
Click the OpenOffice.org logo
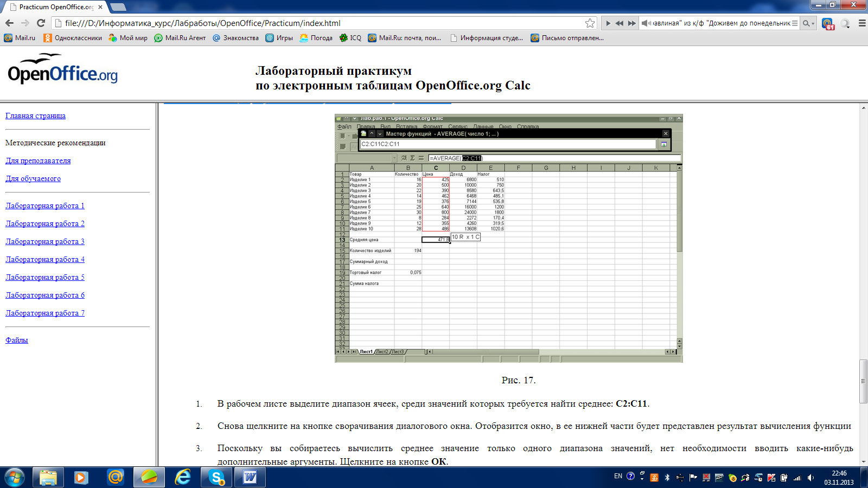tap(62, 69)
